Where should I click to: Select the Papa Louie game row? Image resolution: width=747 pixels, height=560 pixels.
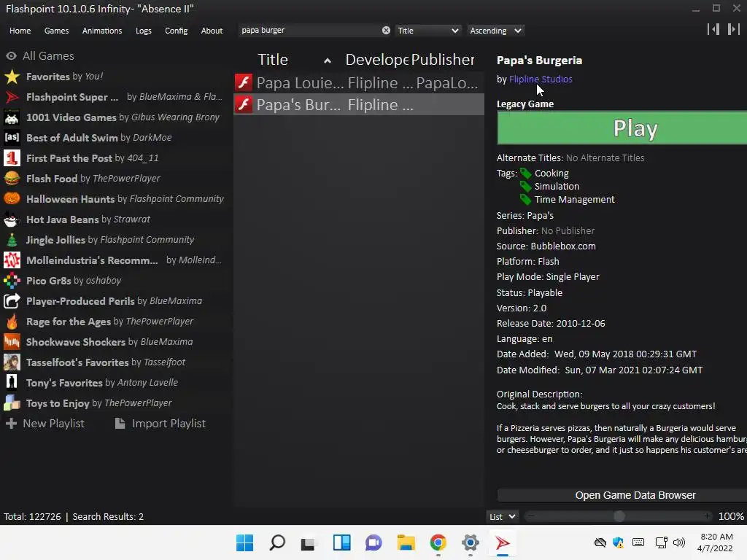point(359,82)
